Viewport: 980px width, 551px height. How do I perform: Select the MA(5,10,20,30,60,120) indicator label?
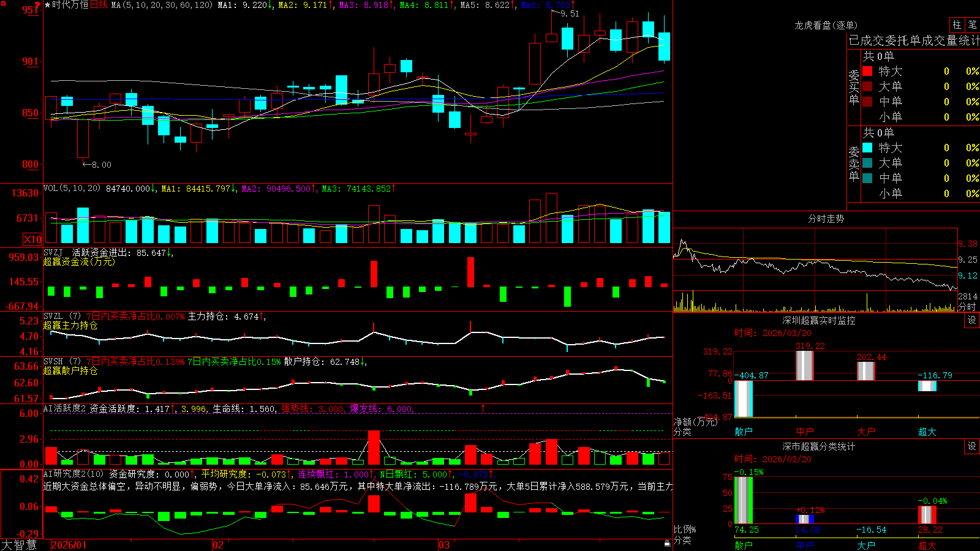162,5
